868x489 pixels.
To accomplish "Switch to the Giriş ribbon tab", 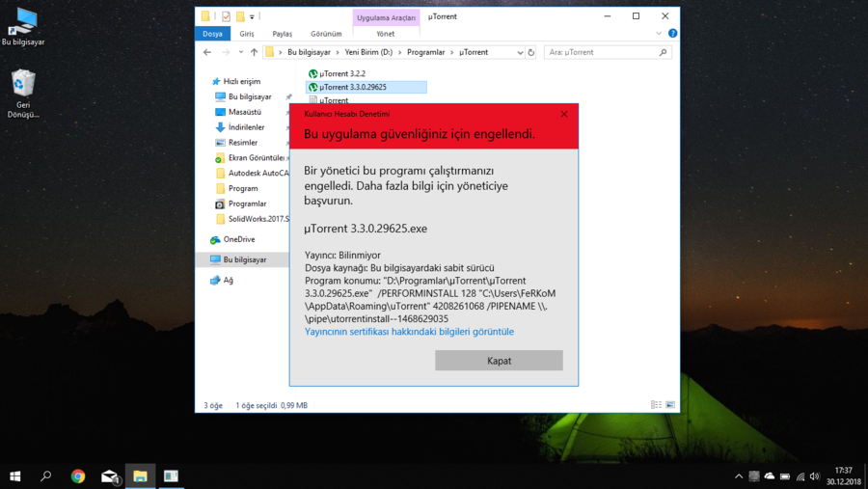I will pyautogui.click(x=246, y=34).
